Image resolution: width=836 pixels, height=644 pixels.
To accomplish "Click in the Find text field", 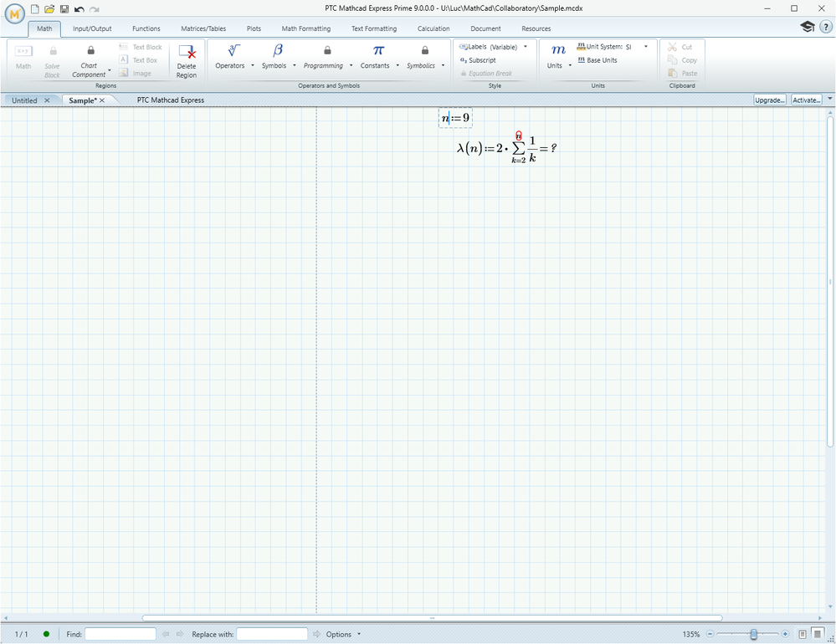I will pos(120,634).
